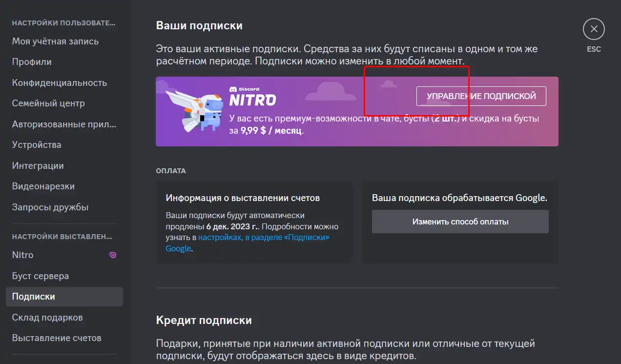Click the Nitro badge icon in sidebar
The image size is (621, 364).
(x=112, y=255)
